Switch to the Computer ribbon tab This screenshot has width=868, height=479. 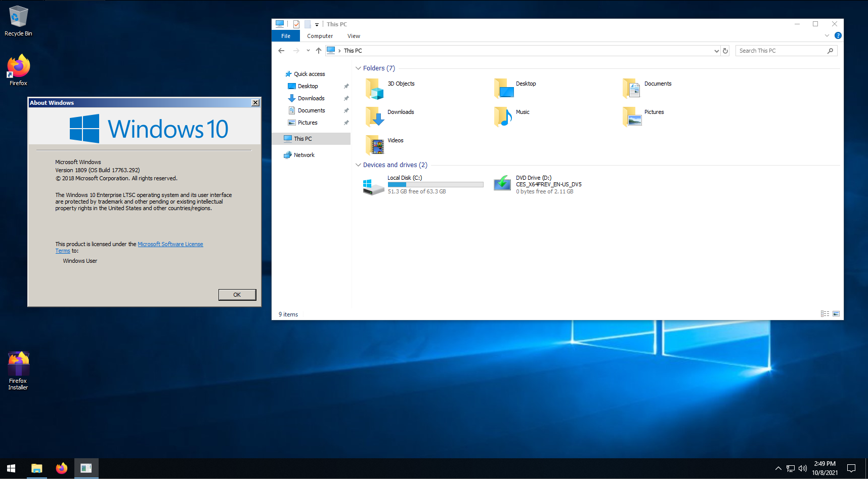coord(320,36)
